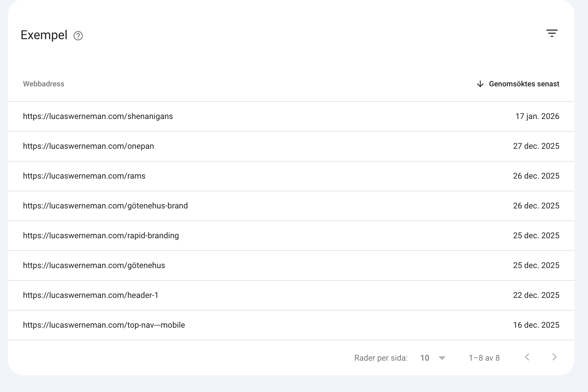
Task: Select the götenehus-brand URL row
Action: pyautogui.click(x=105, y=206)
